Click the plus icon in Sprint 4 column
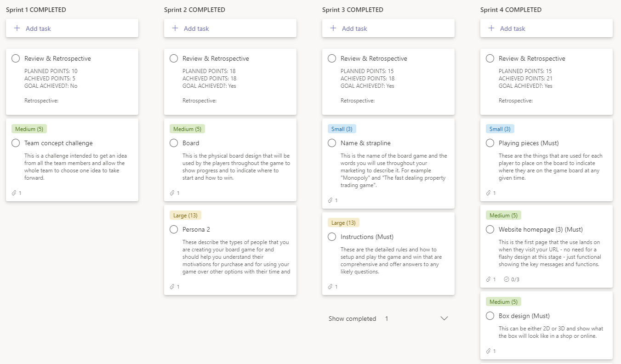 [x=491, y=28]
